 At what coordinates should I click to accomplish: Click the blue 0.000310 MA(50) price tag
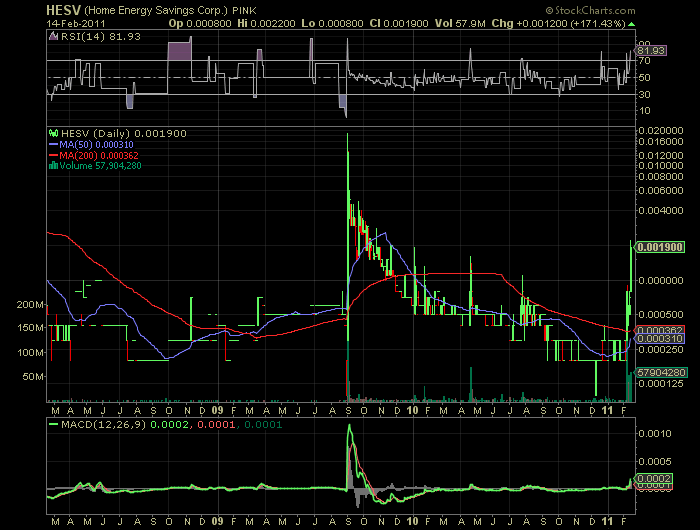(x=660, y=339)
